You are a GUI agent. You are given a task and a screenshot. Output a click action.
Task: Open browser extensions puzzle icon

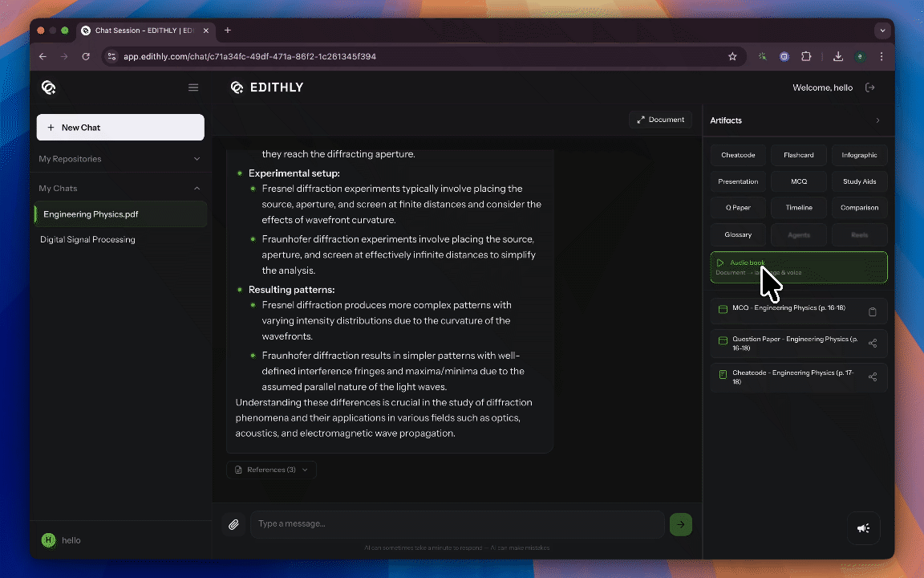(x=806, y=57)
